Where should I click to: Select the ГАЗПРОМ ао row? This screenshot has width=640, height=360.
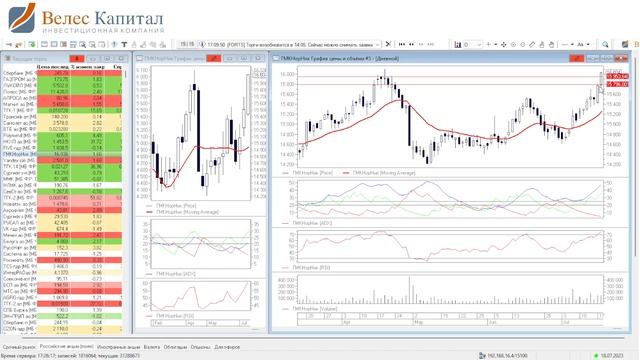coord(62,79)
